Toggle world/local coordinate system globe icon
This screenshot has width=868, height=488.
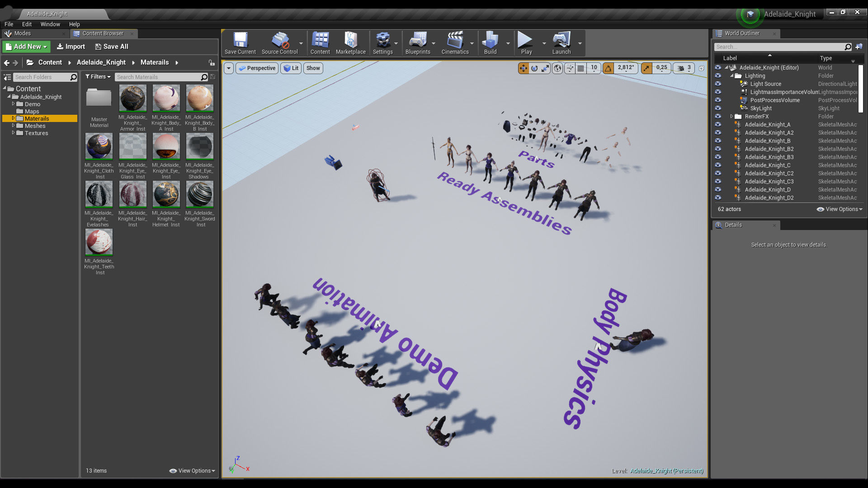(558, 68)
